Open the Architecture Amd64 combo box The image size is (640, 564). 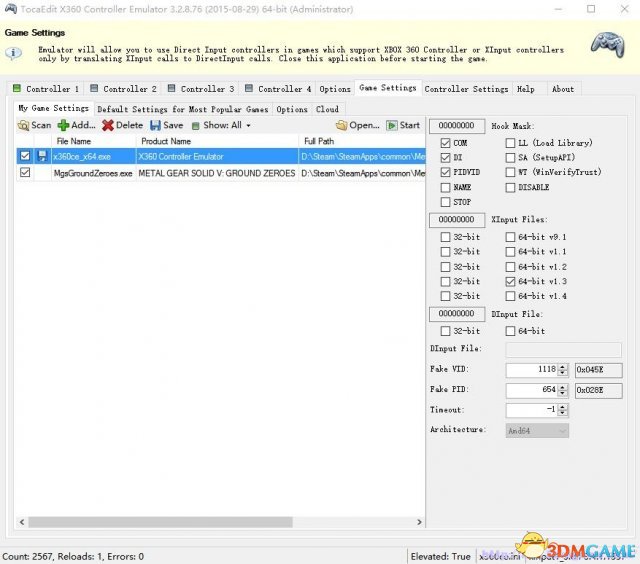click(537, 430)
